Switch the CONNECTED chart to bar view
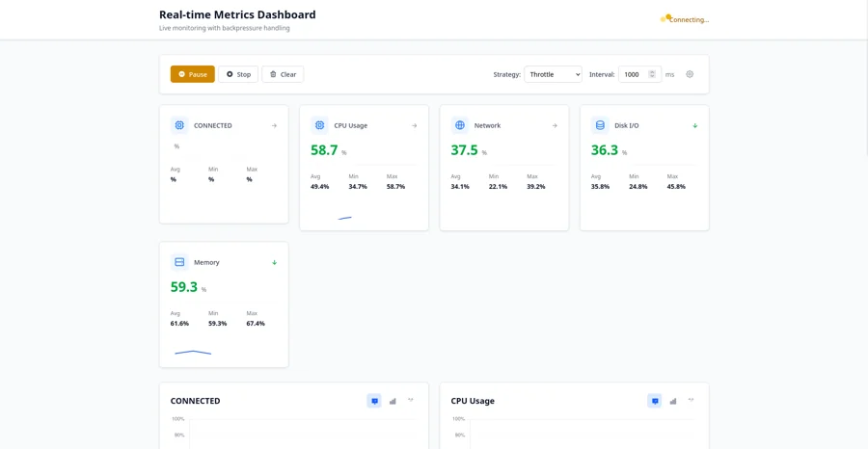868x449 pixels. click(x=393, y=401)
